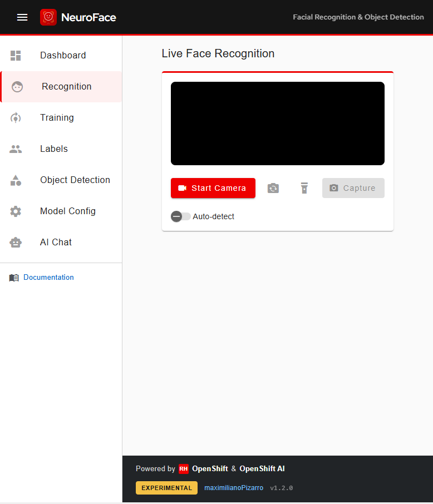Open AI Chat page
Screen dimensions: 433x504
61,243
